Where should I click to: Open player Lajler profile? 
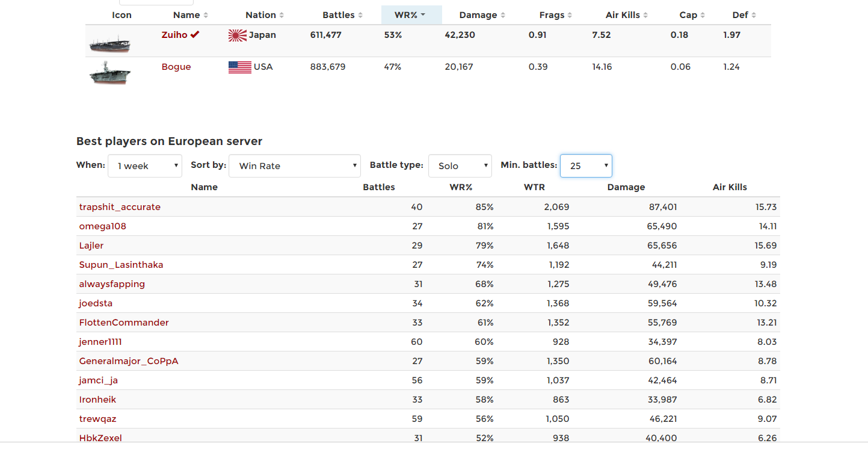click(91, 246)
